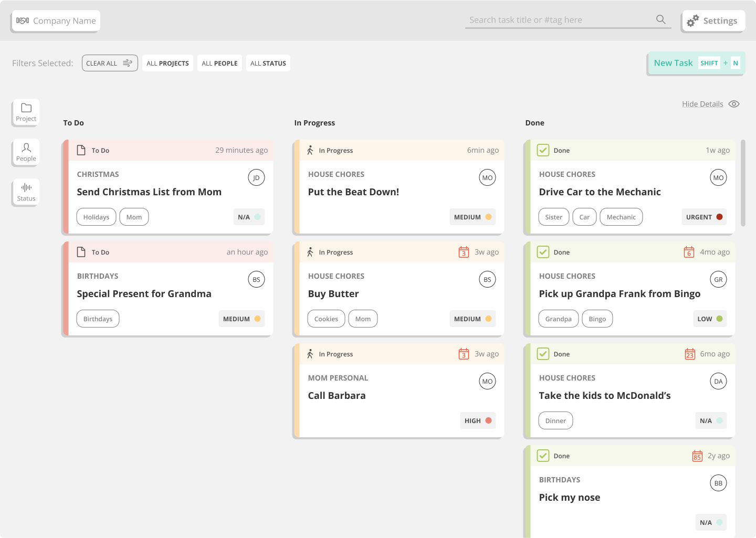The width and height of the screenshot is (756, 538).
Task: Click BS avatar on Buy Butter card
Action: pyautogui.click(x=487, y=279)
